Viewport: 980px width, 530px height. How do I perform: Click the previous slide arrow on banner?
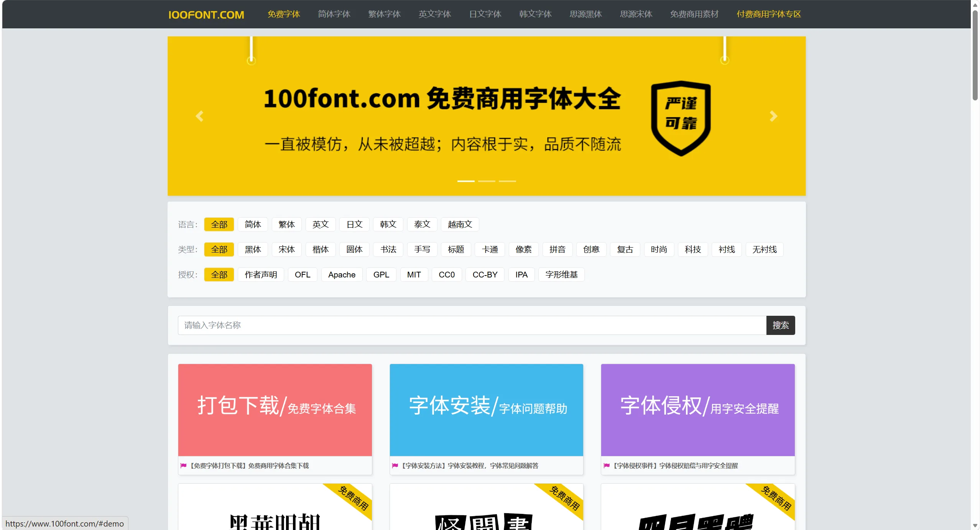[x=199, y=116]
